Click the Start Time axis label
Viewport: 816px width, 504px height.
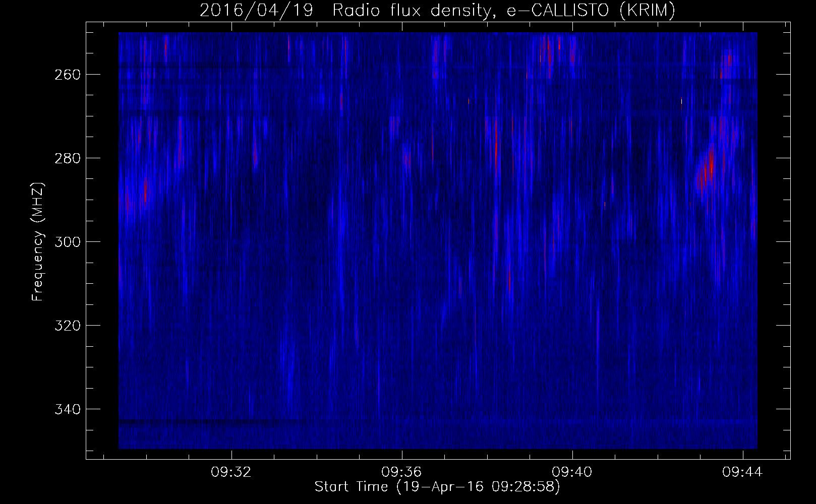[x=437, y=487]
